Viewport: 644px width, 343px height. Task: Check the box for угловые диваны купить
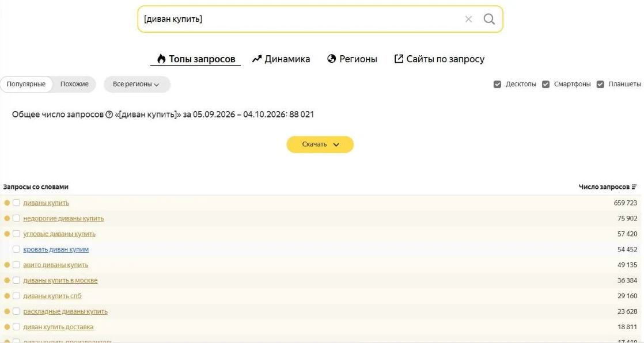[x=17, y=234]
